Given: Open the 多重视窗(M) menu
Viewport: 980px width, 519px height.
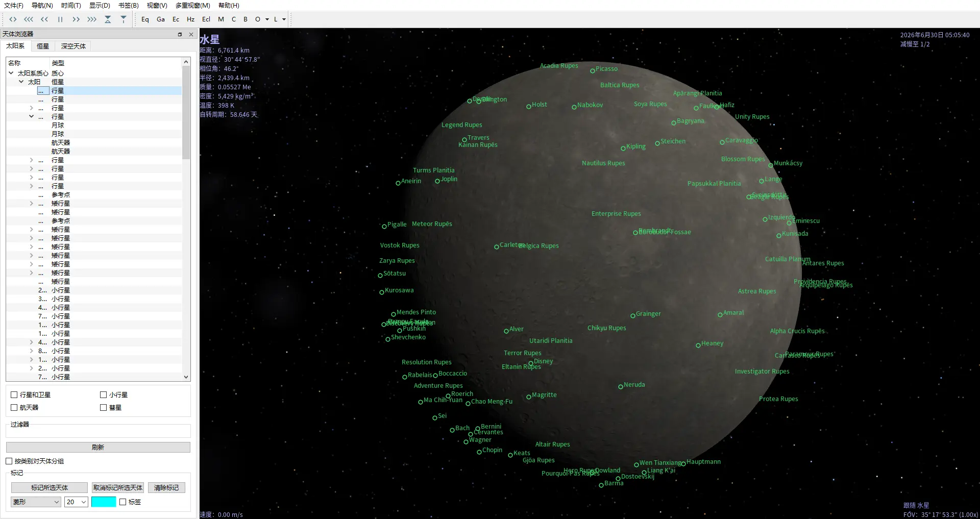Looking at the screenshot, I should coord(192,6).
